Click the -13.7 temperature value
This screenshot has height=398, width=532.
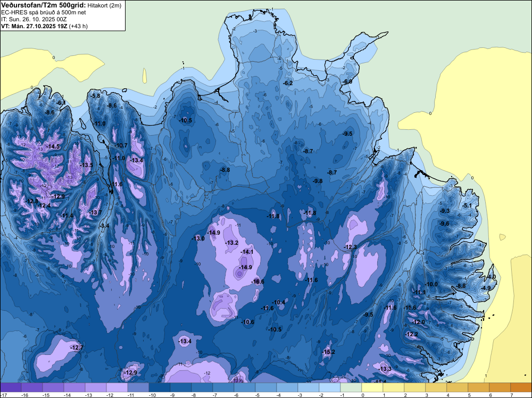[96, 212]
